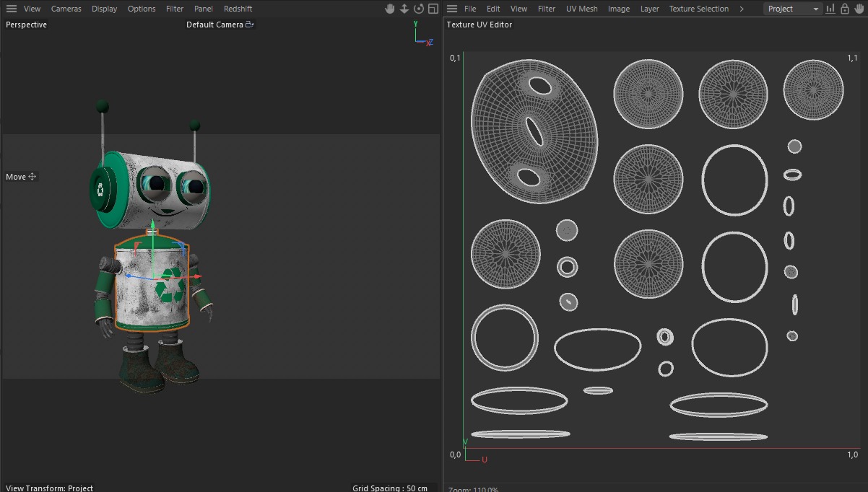Click the 0,1 UV corner label

click(455, 58)
